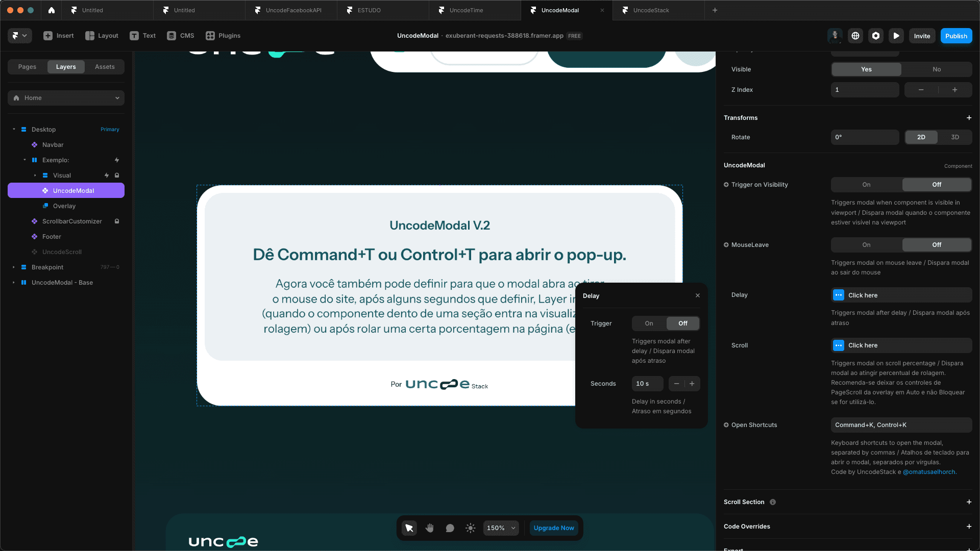Toggle the light/dark canvas mode icon
This screenshot has width=980, height=551.
(x=471, y=528)
